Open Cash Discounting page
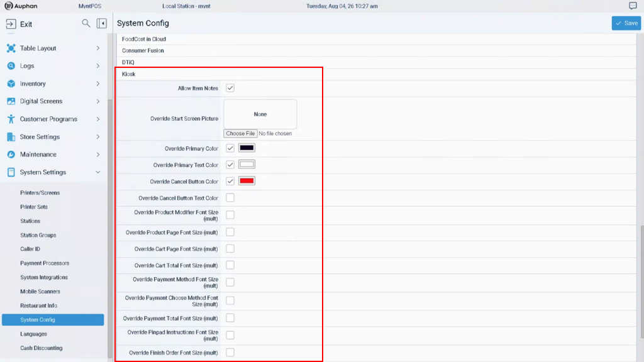 42,348
